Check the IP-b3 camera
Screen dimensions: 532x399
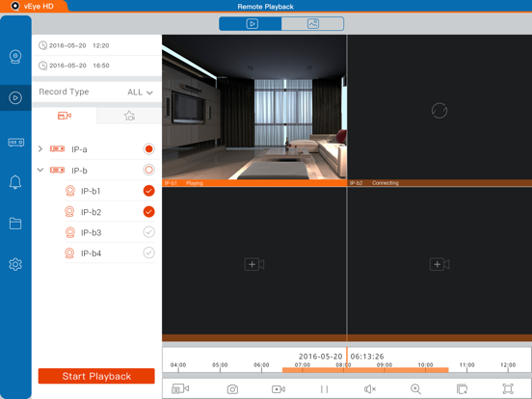pyautogui.click(x=148, y=232)
